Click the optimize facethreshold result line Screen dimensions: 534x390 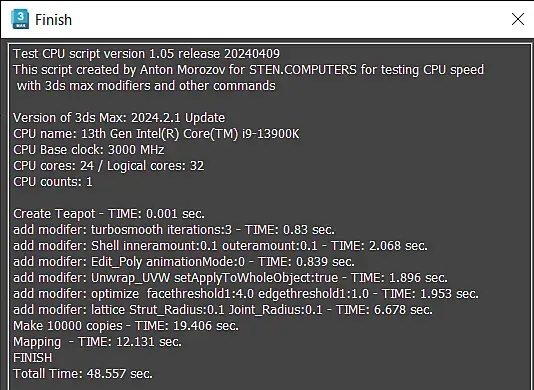tap(246, 294)
